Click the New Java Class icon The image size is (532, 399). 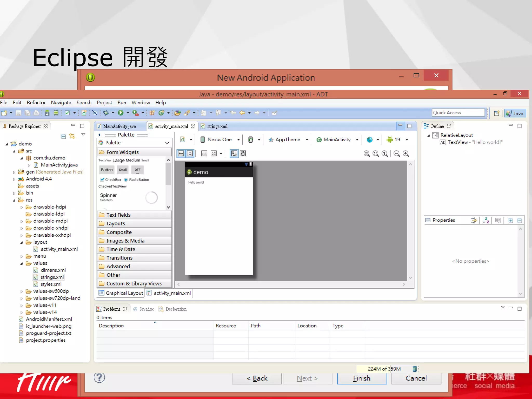pyautogui.click(x=161, y=113)
